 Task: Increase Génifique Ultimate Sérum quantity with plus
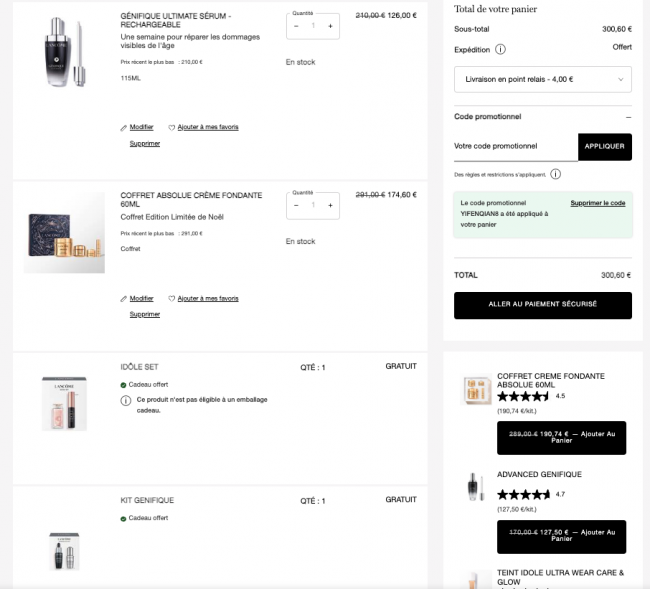point(330,26)
